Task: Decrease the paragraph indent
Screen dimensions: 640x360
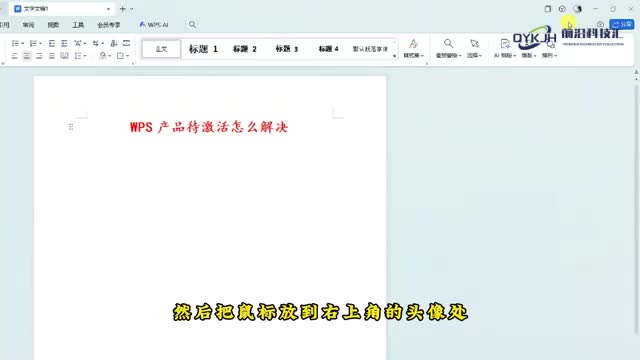Action: [51, 43]
